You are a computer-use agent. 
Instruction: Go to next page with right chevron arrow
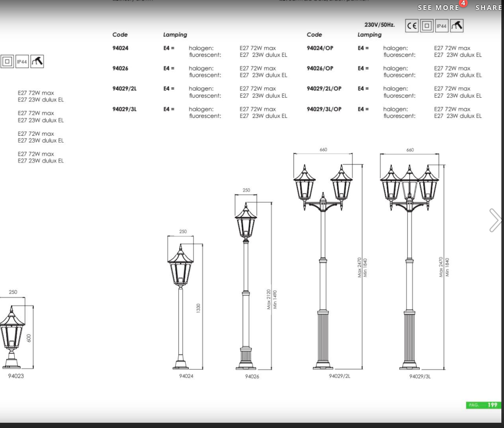pyautogui.click(x=495, y=220)
